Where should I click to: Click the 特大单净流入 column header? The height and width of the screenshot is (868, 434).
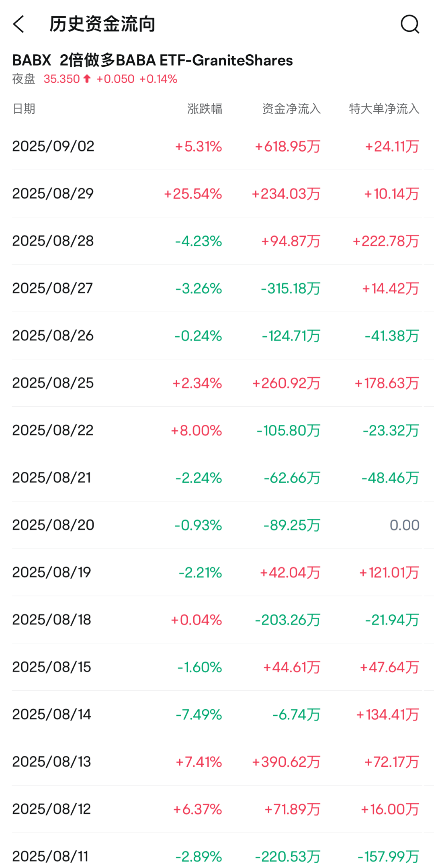384,108
